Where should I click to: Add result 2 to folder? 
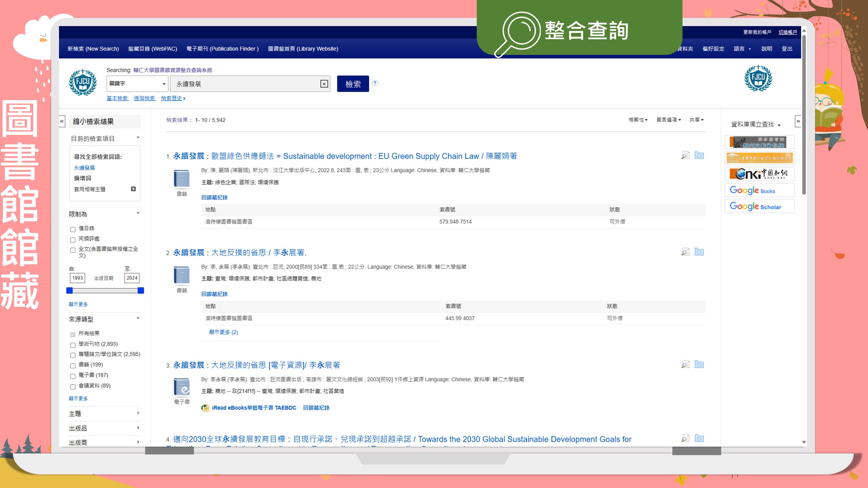tap(699, 252)
